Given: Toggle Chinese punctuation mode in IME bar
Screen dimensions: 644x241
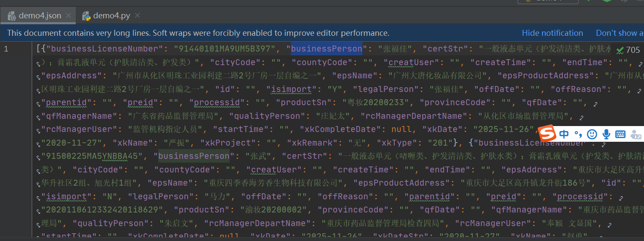Looking at the screenshot, I should click(x=578, y=135).
